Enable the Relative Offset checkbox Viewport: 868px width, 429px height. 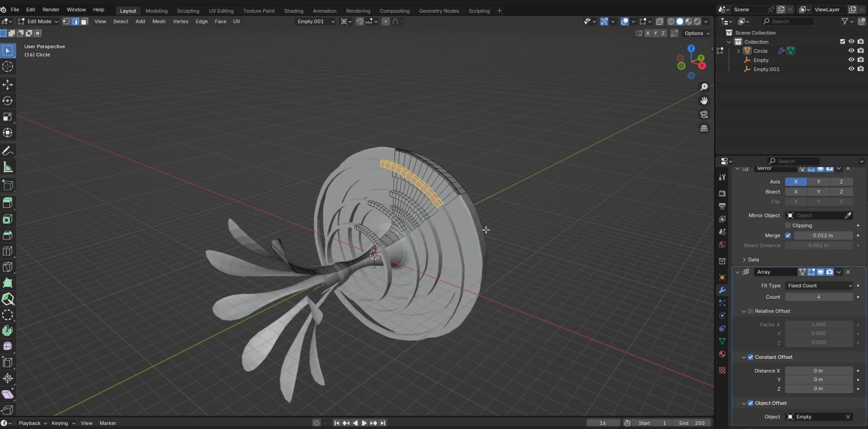click(750, 311)
